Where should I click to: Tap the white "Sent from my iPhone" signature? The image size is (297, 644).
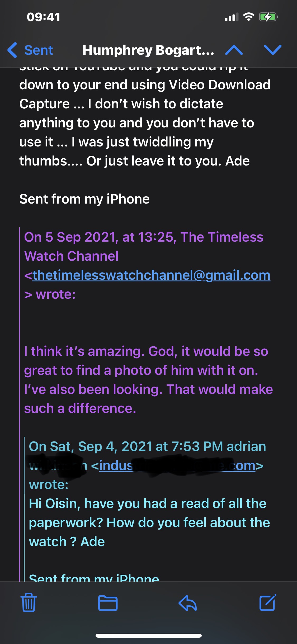tap(84, 199)
